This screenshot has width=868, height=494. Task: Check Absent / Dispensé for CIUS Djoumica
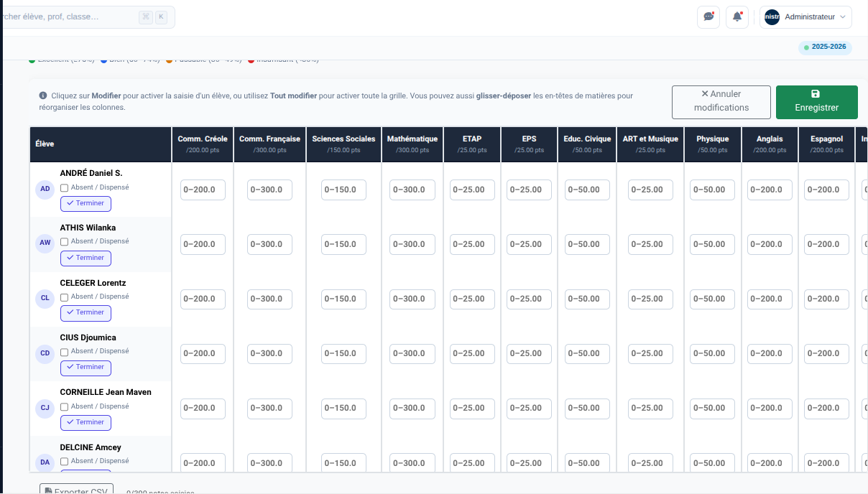[64, 352]
